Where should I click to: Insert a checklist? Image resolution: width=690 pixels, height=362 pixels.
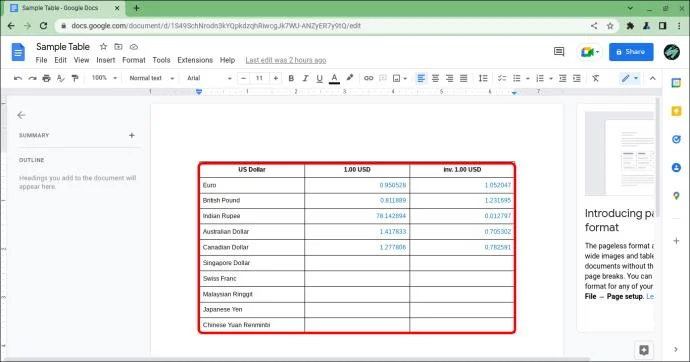pos(502,78)
